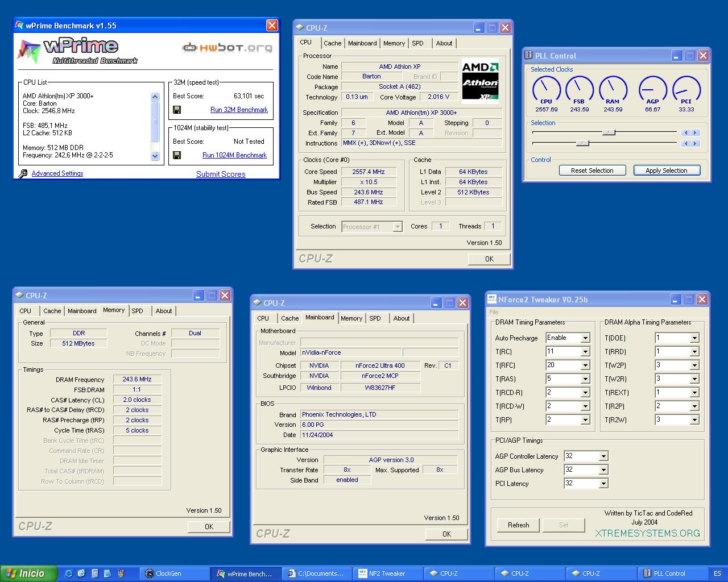This screenshot has width=728, height=582.
Task: Click Run 32M Benchmark link
Action: [x=239, y=110]
